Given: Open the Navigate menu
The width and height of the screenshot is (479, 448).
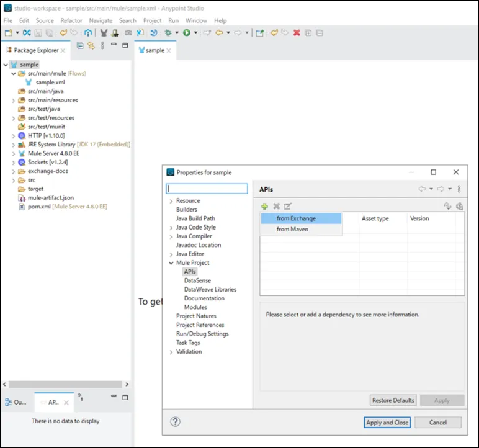Looking at the screenshot, I should (x=101, y=20).
